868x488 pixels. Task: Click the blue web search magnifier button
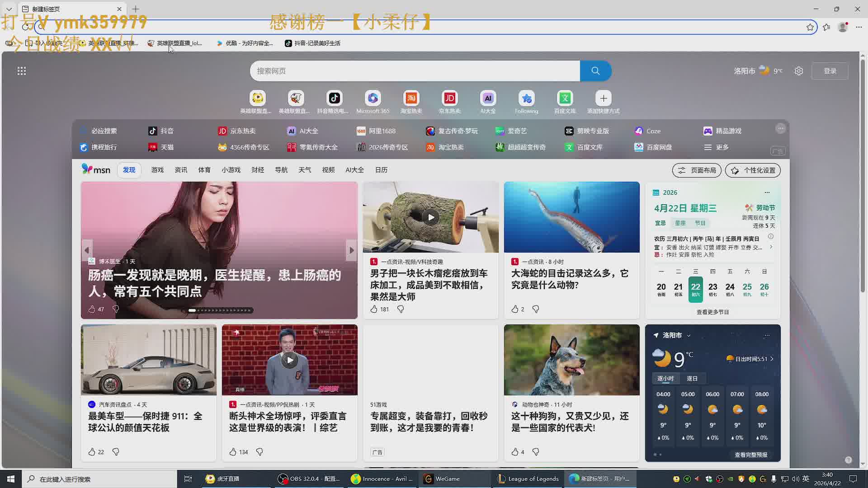(595, 71)
